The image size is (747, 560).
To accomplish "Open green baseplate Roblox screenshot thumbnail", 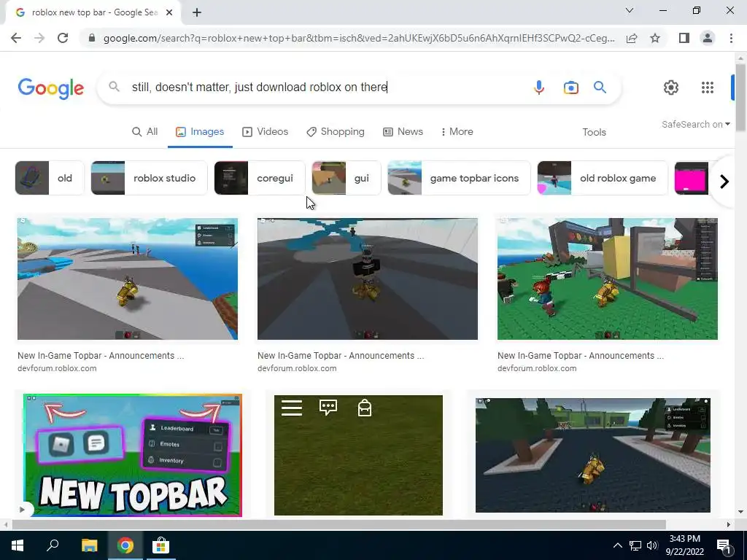I will pos(608,279).
